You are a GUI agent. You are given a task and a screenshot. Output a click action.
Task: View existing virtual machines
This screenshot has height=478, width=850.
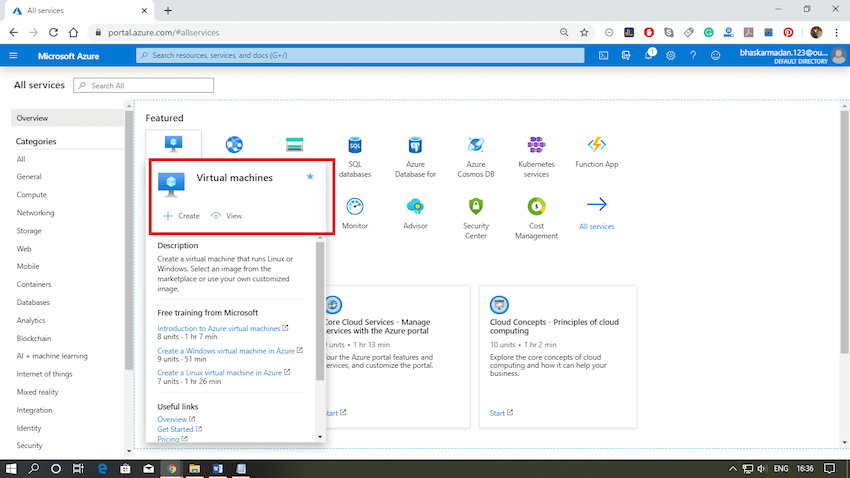(x=227, y=216)
